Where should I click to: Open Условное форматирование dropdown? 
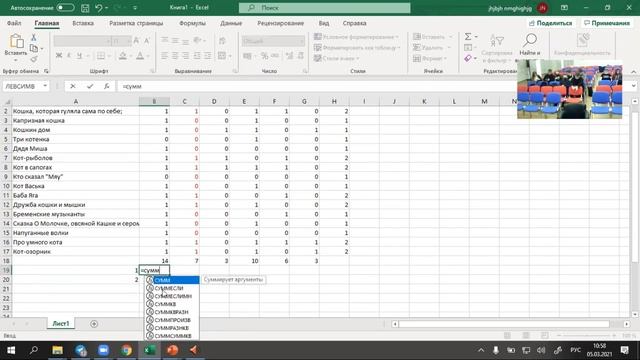356,37
